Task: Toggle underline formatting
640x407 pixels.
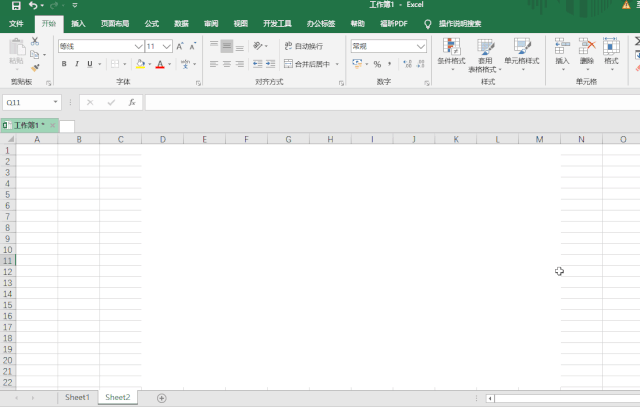Action: tap(89, 64)
